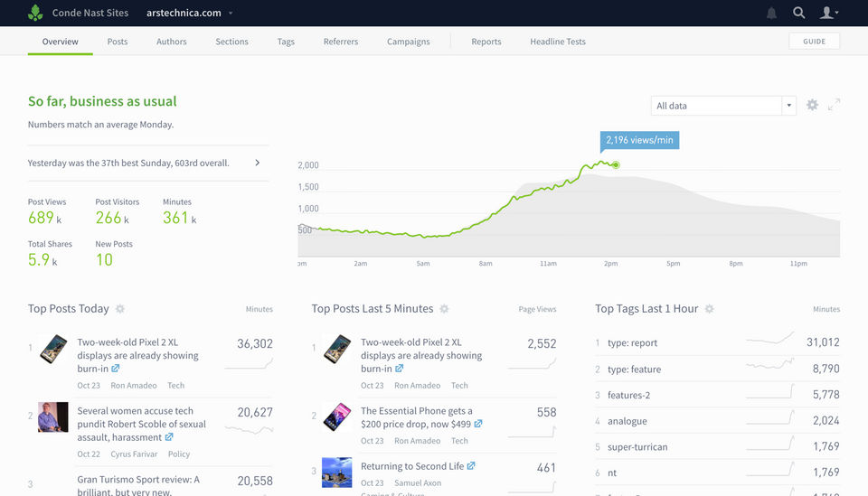
Task: Click the 2,196 views/min tooltip
Action: point(639,140)
